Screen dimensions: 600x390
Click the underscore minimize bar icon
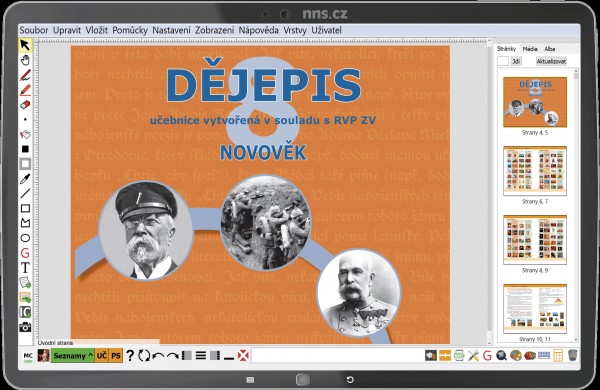click(229, 358)
